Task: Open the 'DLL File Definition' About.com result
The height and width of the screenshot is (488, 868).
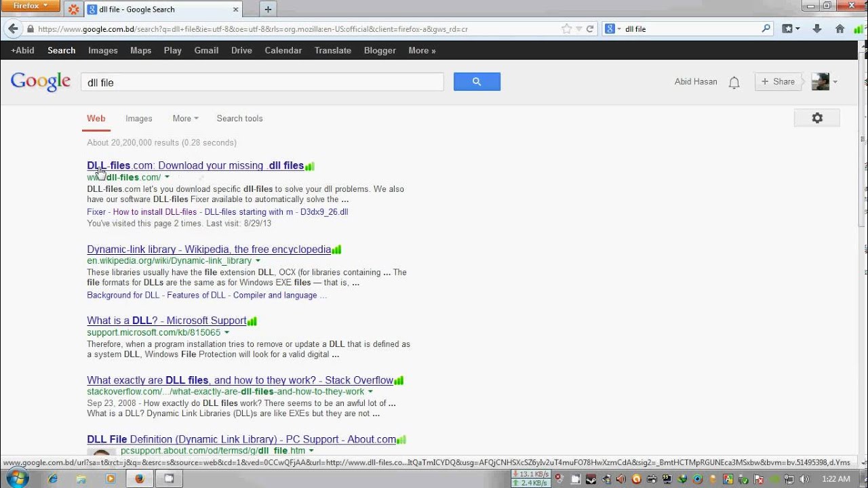Action: pyautogui.click(x=241, y=440)
